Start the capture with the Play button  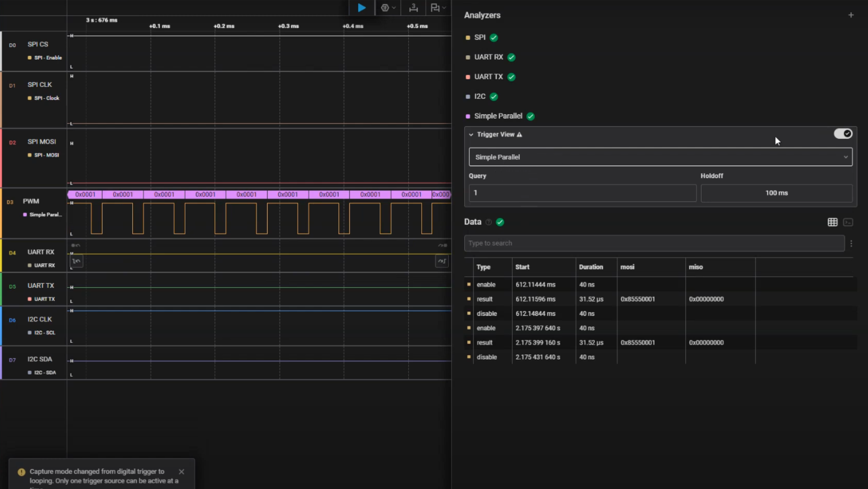[361, 7]
